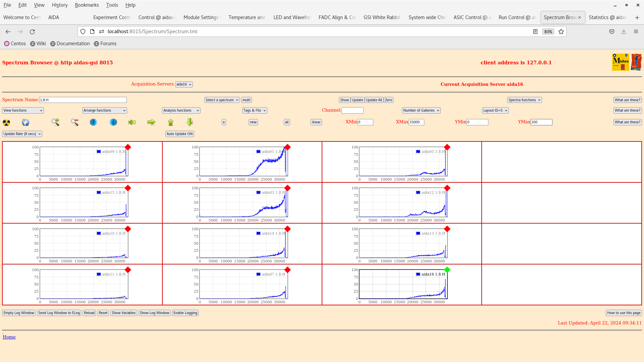Reload the page with browser reload icon
The width and height of the screenshot is (644, 362).
[x=32, y=32]
